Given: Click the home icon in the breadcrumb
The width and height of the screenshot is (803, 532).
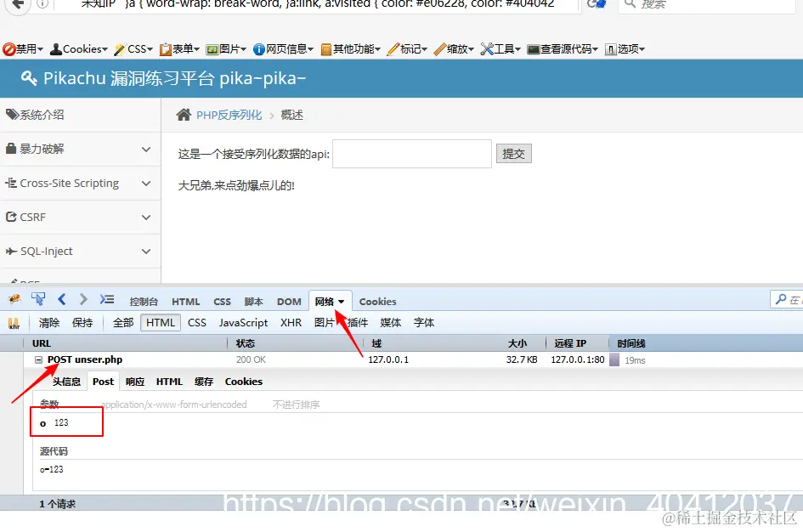Looking at the screenshot, I should 184,115.
